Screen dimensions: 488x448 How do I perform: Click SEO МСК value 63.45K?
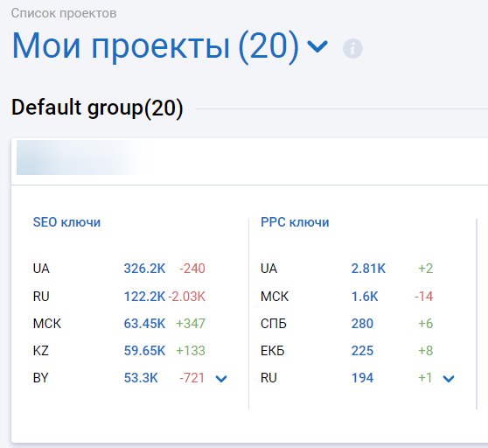coord(144,324)
